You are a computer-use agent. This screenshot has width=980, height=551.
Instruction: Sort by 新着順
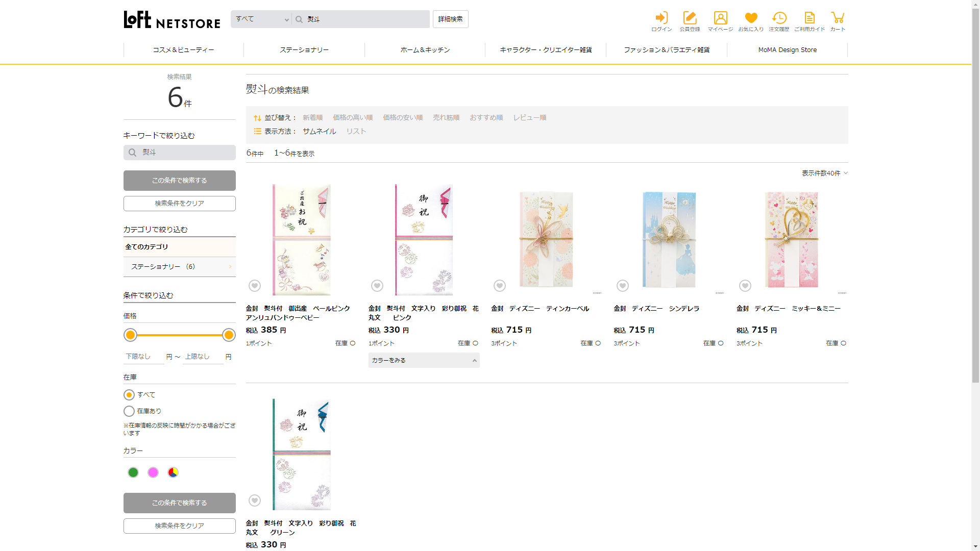(312, 118)
